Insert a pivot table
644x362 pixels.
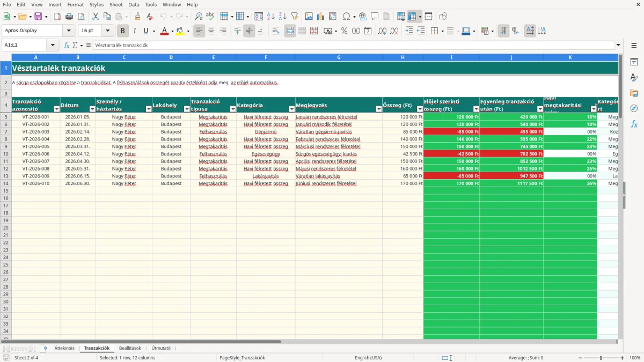(x=333, y=17)
